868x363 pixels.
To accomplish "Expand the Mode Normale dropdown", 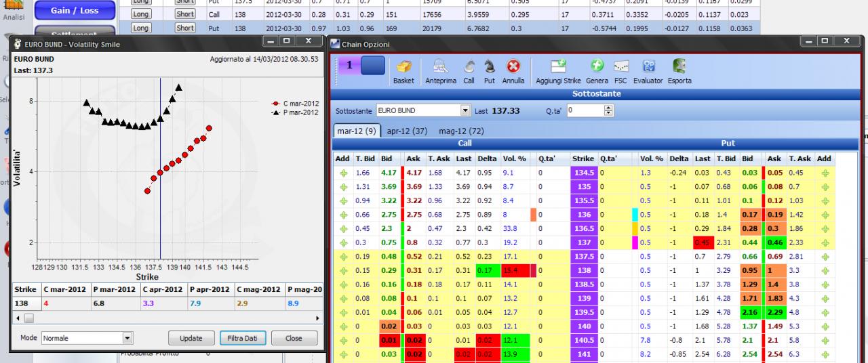I will pos(127,337).
